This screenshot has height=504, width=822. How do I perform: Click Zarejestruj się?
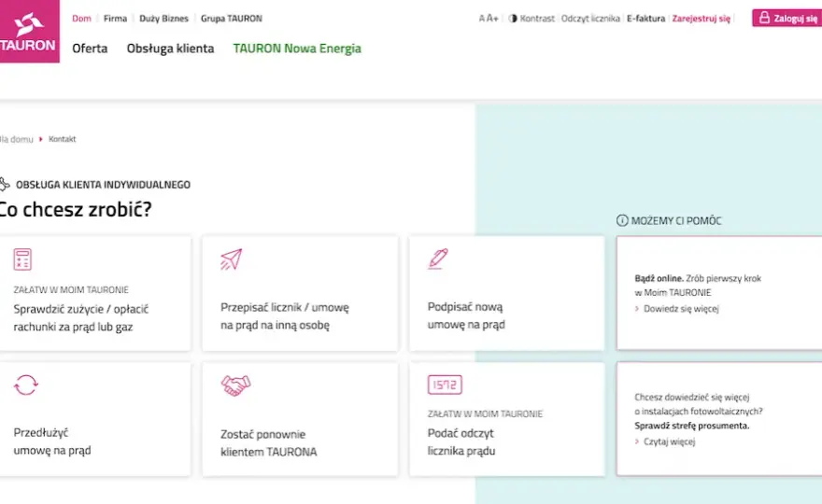(702, 19)
